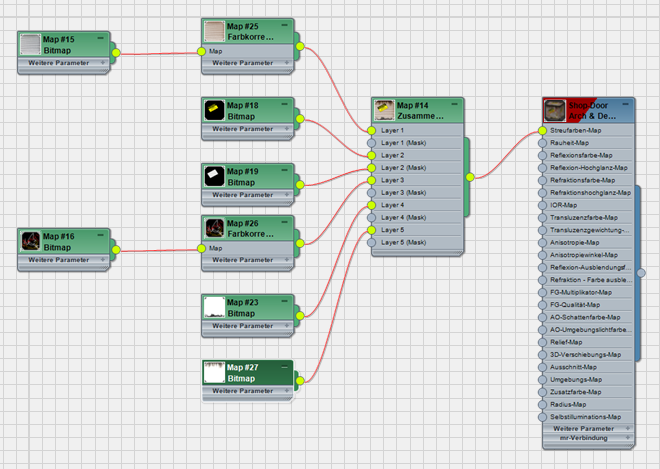Click the Map #23 output socket
Viewport: 660px width, 469px height.
click(300, 316)
